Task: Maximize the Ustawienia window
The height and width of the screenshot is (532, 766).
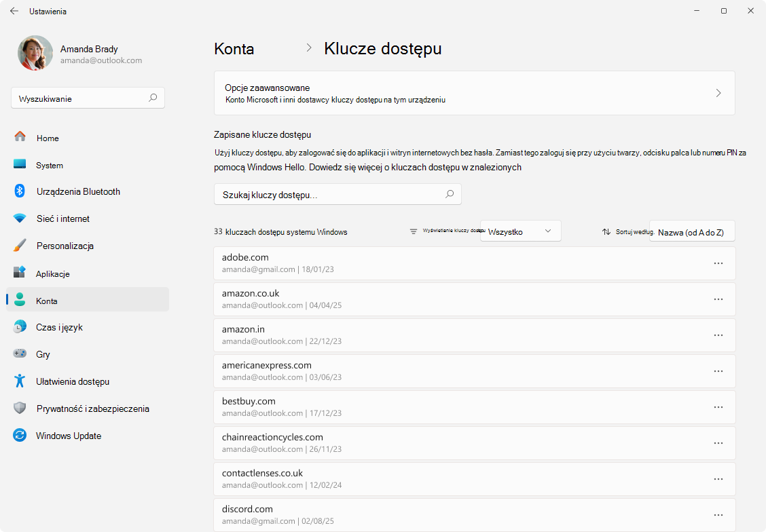Action: 723,11
